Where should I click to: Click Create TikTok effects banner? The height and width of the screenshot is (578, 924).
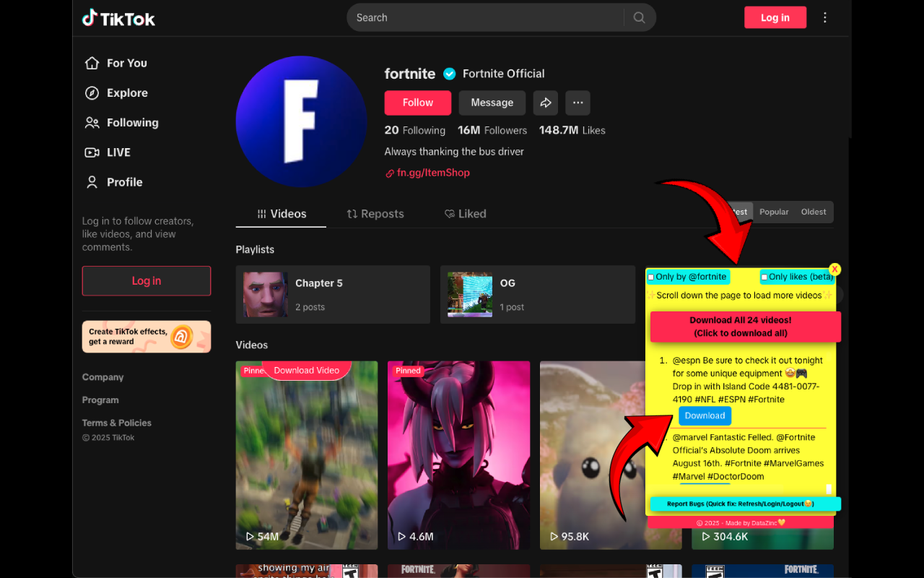pyautogui.click(x=147, y=337)
